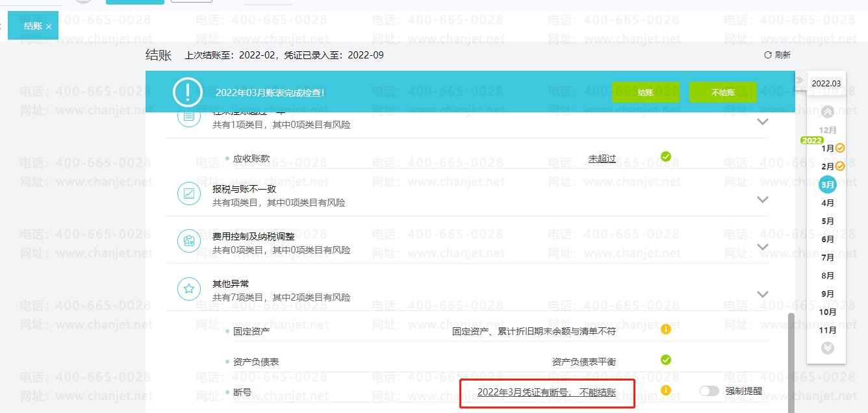Screen dimensions: 868x413
Task: Click the 费用控制及纳税调整 heading
Action: (x=253, y=236)
